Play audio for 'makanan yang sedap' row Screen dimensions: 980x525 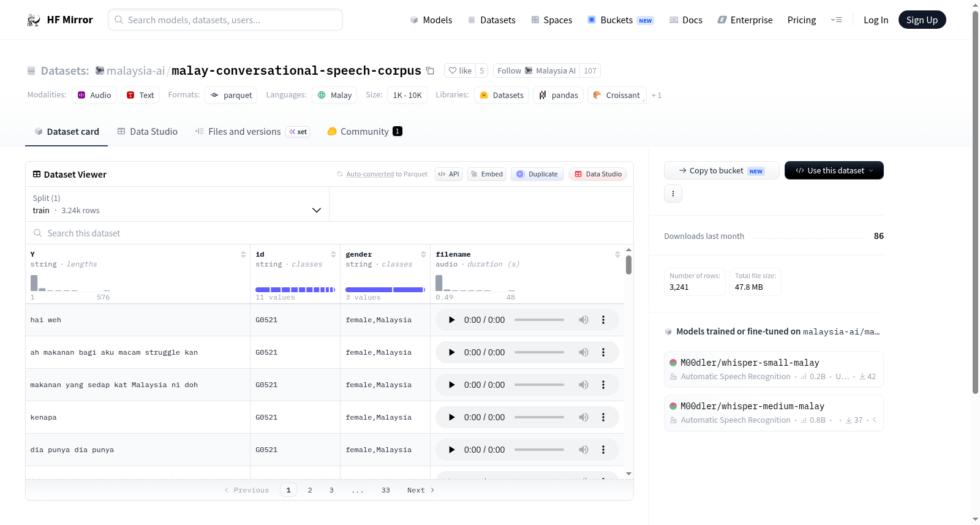pyautogui.click(x=451, y=385)
